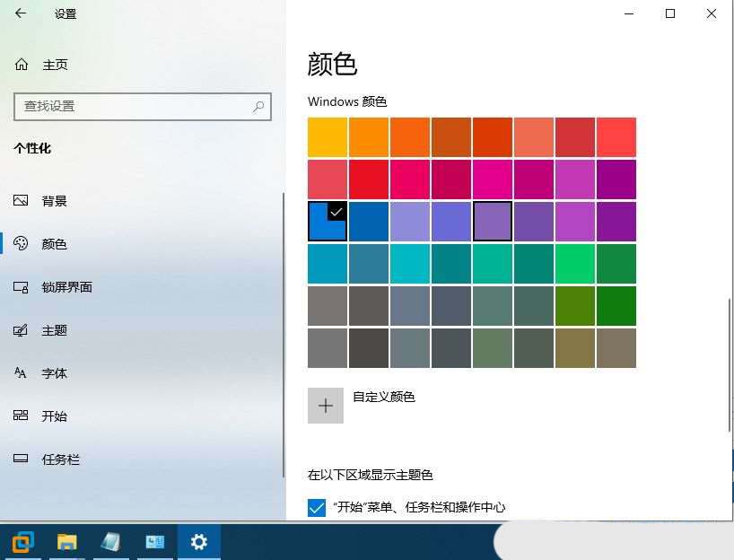Select 颜色 in the personalization sidebar

pyautogui.click(x=54, y=244)
